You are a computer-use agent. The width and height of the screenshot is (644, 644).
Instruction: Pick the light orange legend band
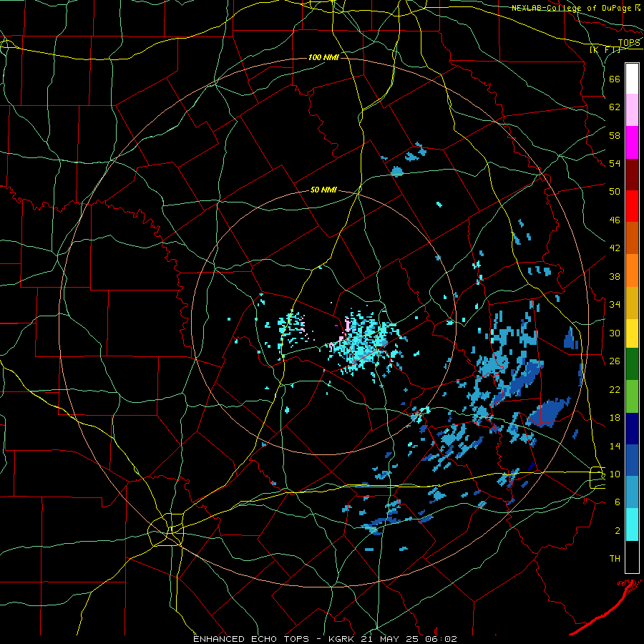point(632,270)
